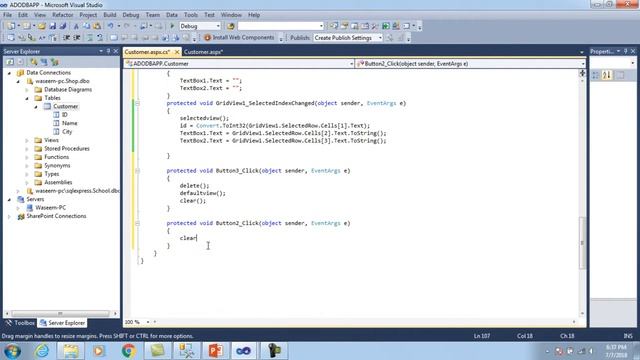Click the Open File folder icon
Image resolution: width=640 pixels, height=360 pixels.
point(42,26)
